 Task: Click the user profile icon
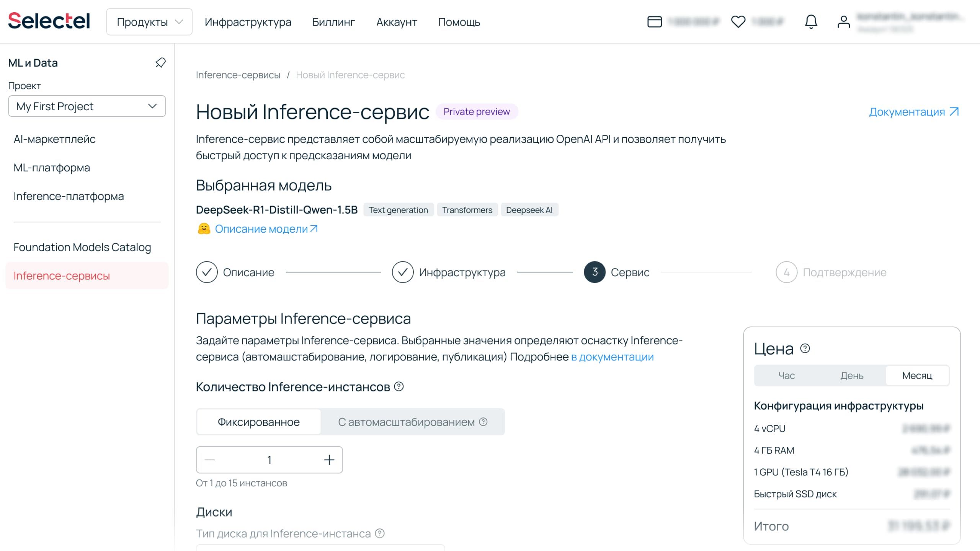pos(843,22)
